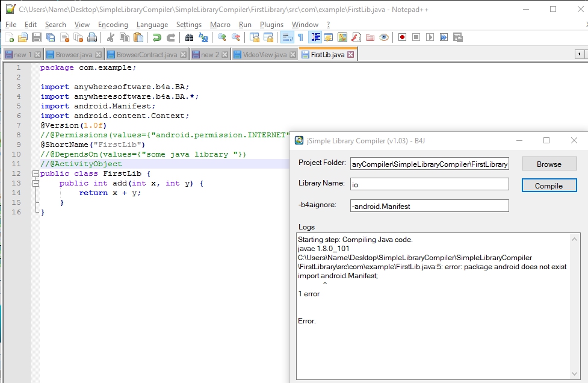Click the Browse button
The image size is (588, 383).
pyautogui.click(x=549, y=164)
